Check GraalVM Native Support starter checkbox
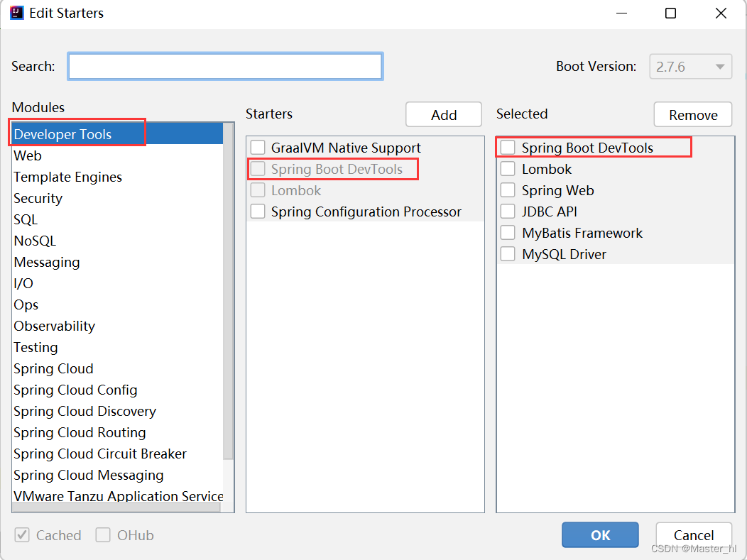This screenshot has width=747, height=560. click(258, 148)
